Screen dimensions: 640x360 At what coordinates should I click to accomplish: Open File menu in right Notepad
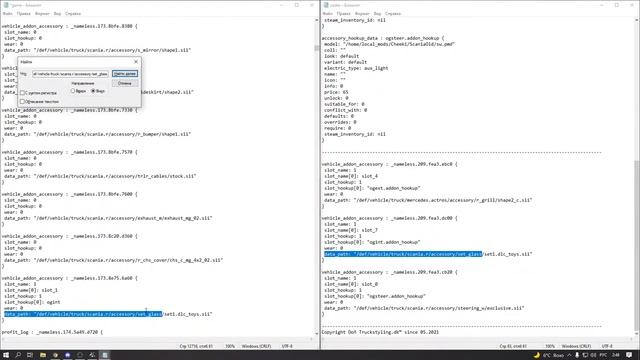click(327, 13)
